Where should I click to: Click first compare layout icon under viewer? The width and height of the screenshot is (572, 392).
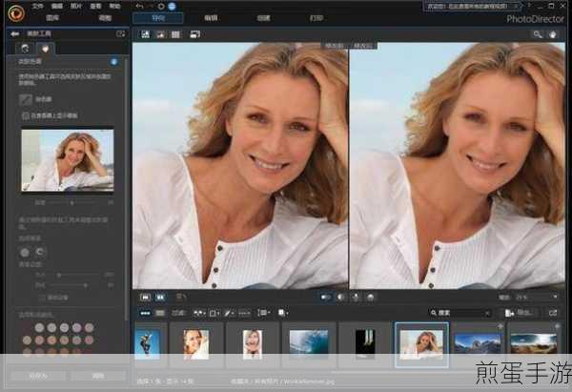[x=325, y=298]
